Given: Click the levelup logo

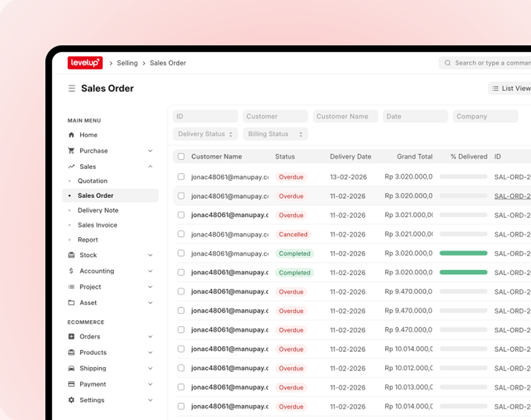Looking at the screenshot, I should pos(85,63).
